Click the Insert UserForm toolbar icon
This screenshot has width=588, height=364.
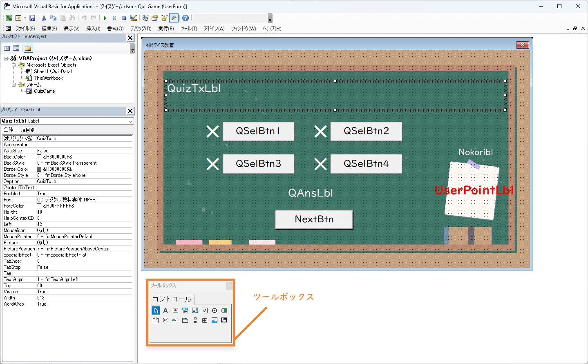(18, 18)
